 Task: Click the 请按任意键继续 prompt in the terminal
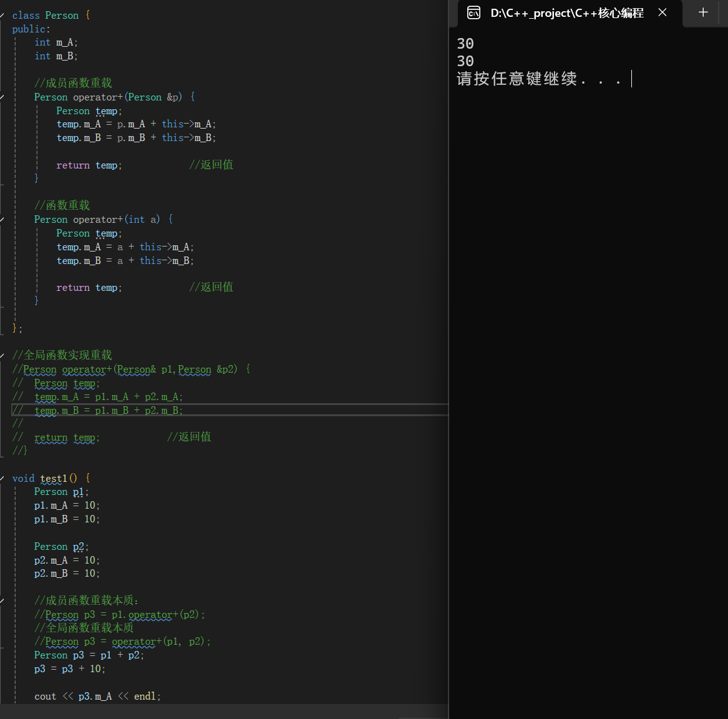(539, 79)
